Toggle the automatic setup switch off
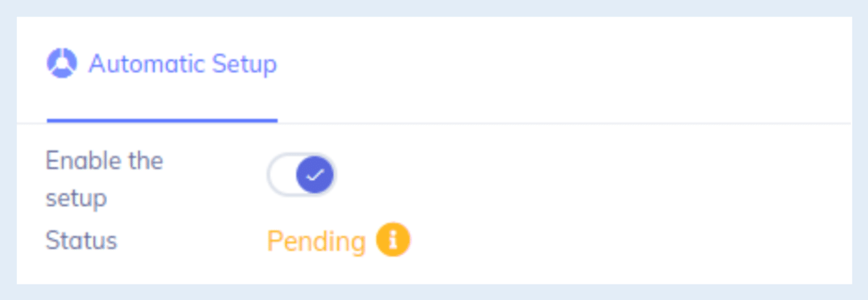This screenshot has height=300, width=868. point(302,175)
